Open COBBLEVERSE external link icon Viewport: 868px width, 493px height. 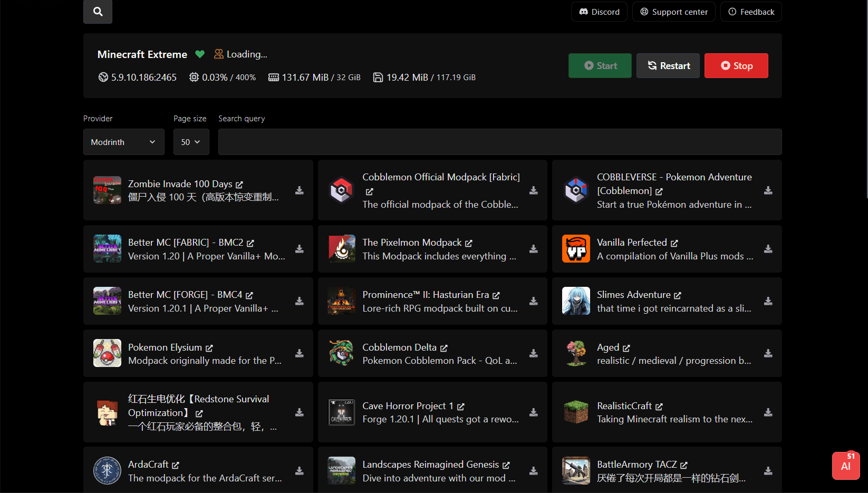coord(659,191)
